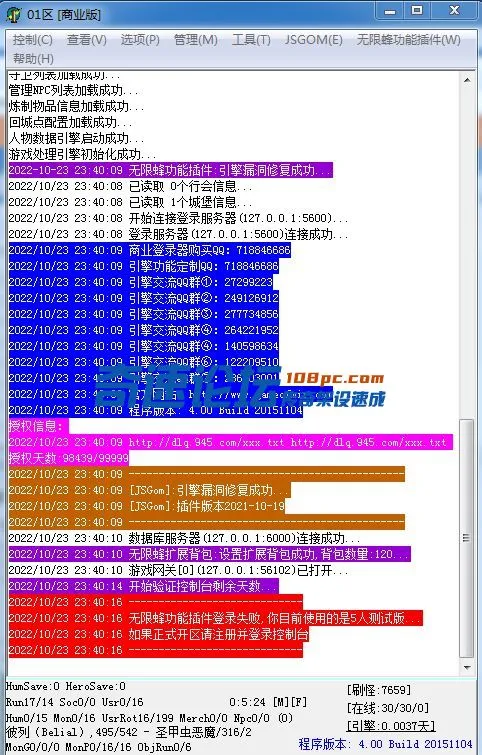Select the line 引擎交流QQ群③: 277734856
This screenshot has height=755, width=482.
(143, 313)
